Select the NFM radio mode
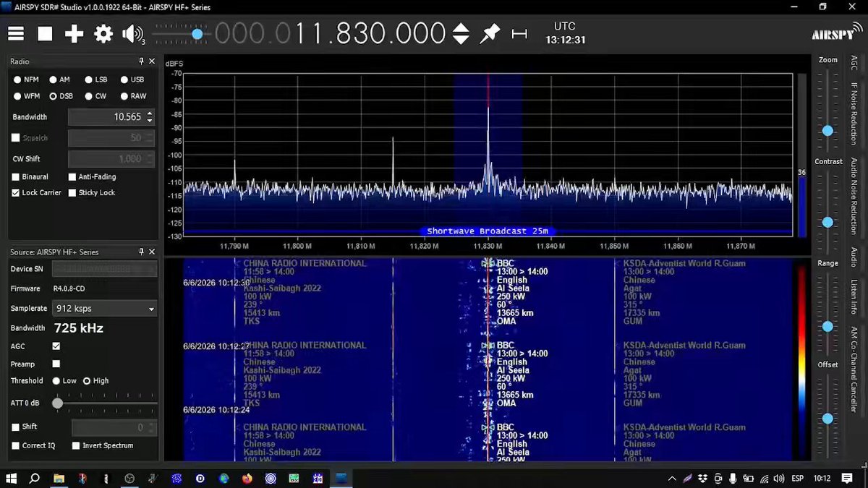This screenshot has width=868, height=488. (x=26, y=80)
